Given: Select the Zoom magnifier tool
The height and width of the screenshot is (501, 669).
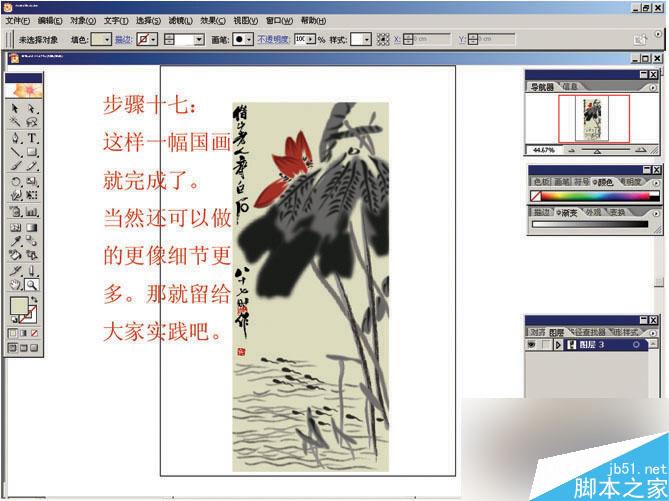Looking at the screenshot, I should click(x=32, y=285).
